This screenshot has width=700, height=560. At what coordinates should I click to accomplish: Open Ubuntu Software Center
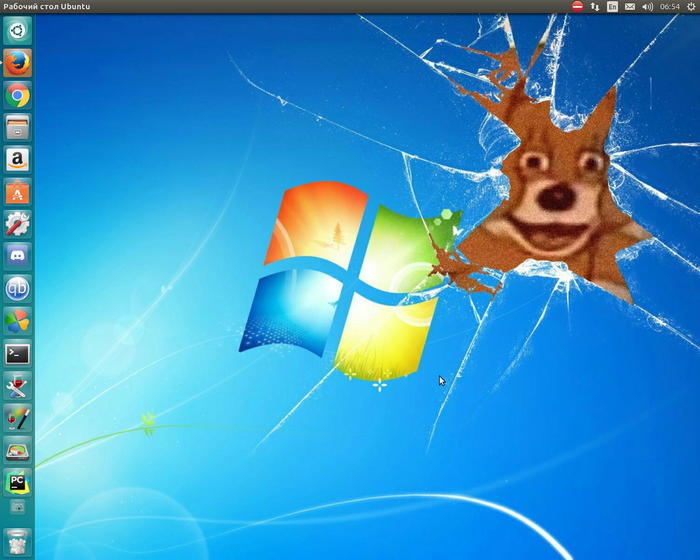(x=17, y=192)
